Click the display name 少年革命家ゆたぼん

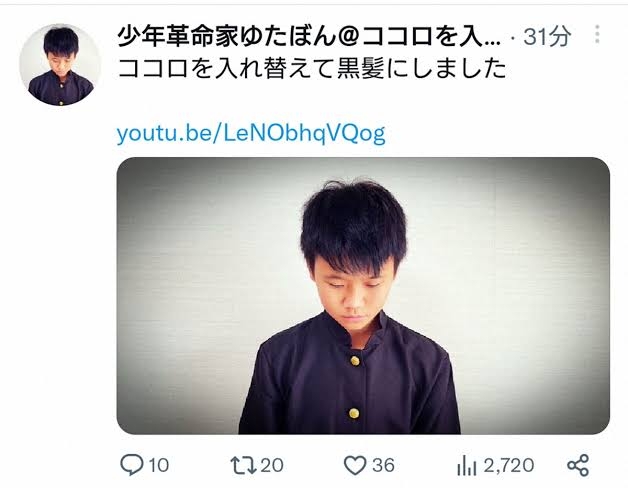click(226, 36)
